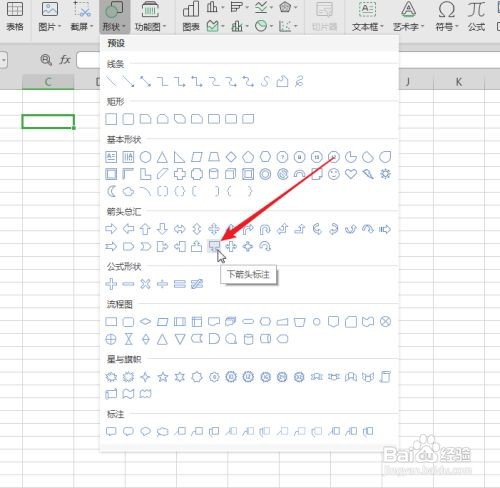This screenshot has height=488, width=500.
Task: Select the multiply formula shape
Action: click(145, 284)
